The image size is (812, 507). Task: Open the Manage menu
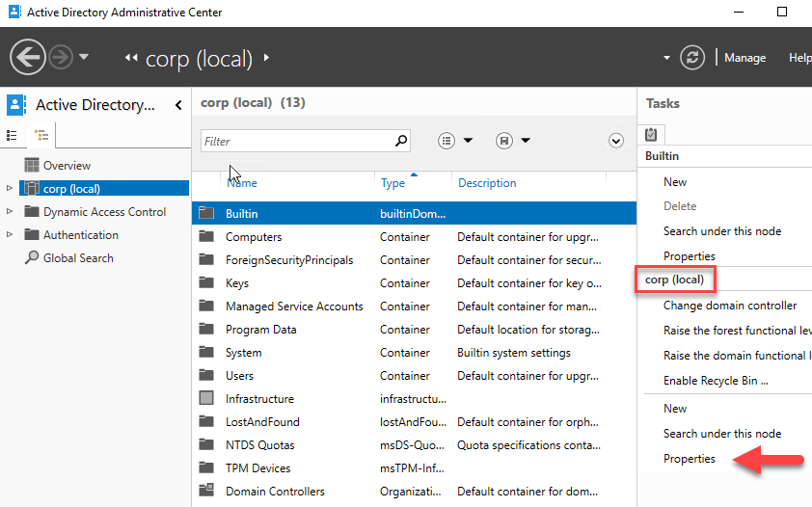tap(744, 58)
